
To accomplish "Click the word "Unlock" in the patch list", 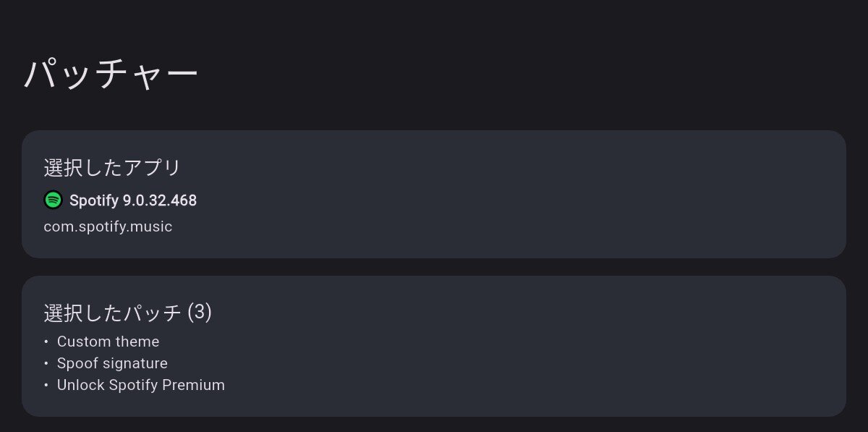I will [x=80, y=385].
